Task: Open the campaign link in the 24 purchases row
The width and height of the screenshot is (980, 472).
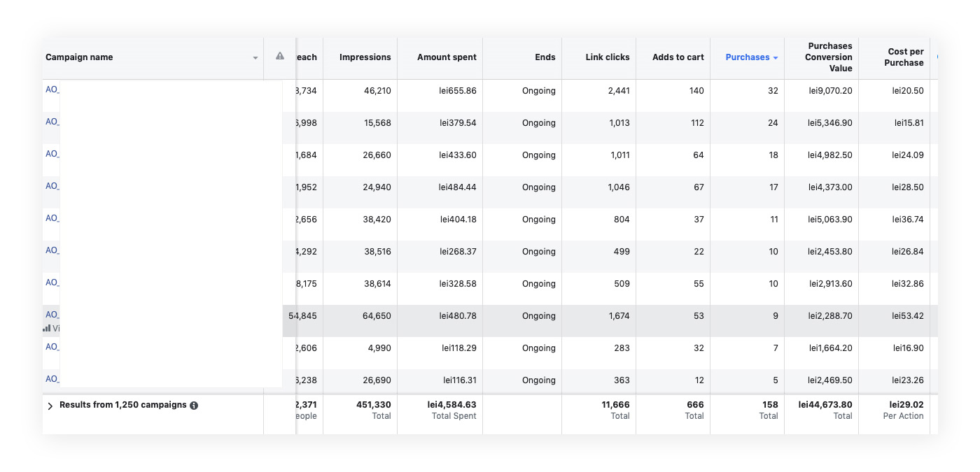Action: point(52,122)
